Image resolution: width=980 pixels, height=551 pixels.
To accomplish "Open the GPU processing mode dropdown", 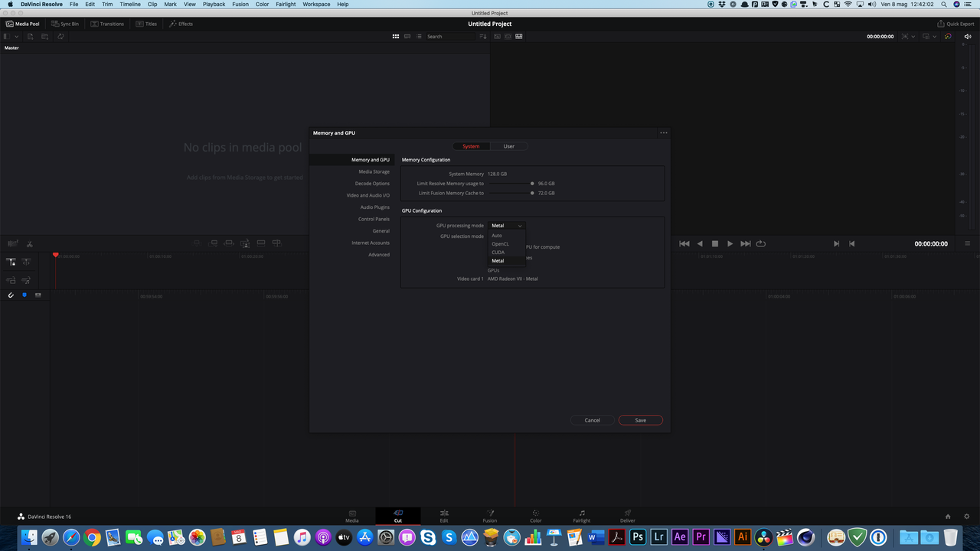I will [x=507, y=226].
